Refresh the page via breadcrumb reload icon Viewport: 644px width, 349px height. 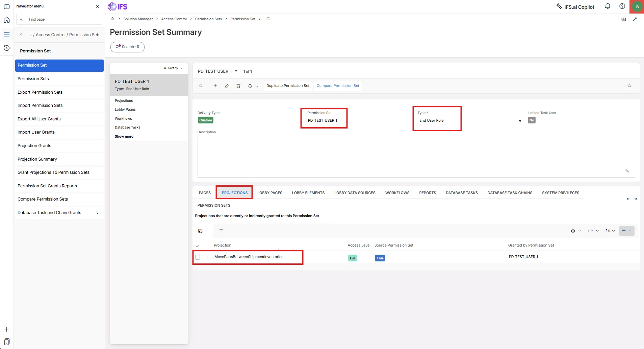coord(268,19)
